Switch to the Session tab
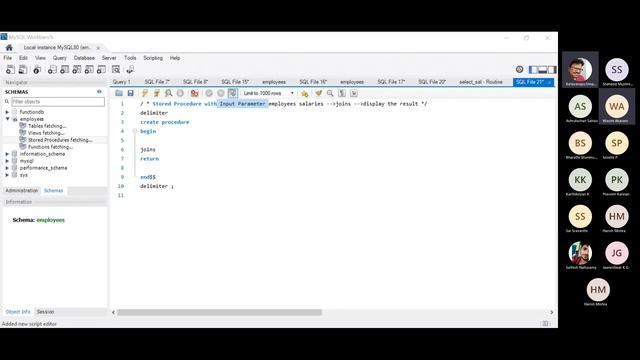This screenshot has height=360, width=640. [x=45, y=312]
